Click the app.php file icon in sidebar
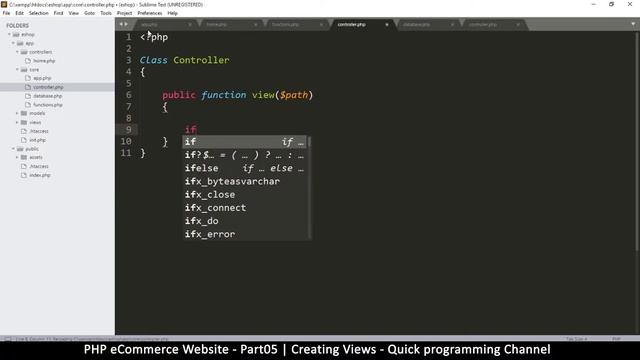Image resolution: width=640 pixels, height=360 pixels. coord(28,78)
